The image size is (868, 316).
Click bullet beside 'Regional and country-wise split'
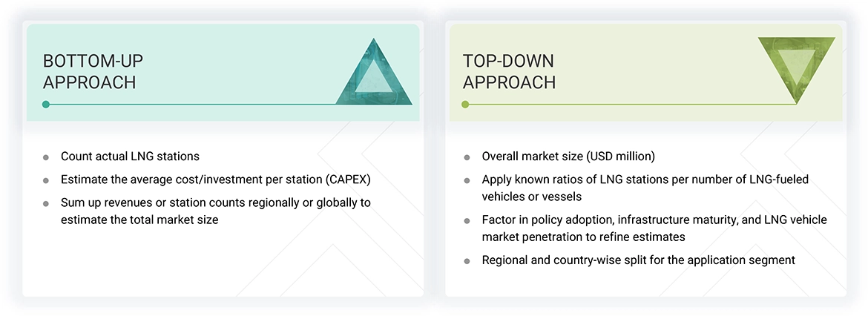(467, 261)
